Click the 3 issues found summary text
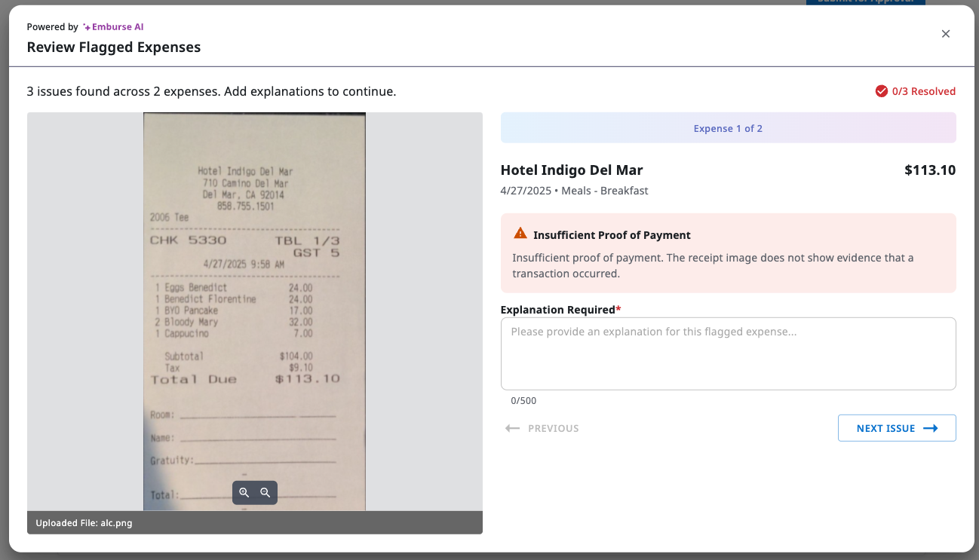Image resolution: width=979 pixels, height=560 pixels. click(x=211, y=92)
